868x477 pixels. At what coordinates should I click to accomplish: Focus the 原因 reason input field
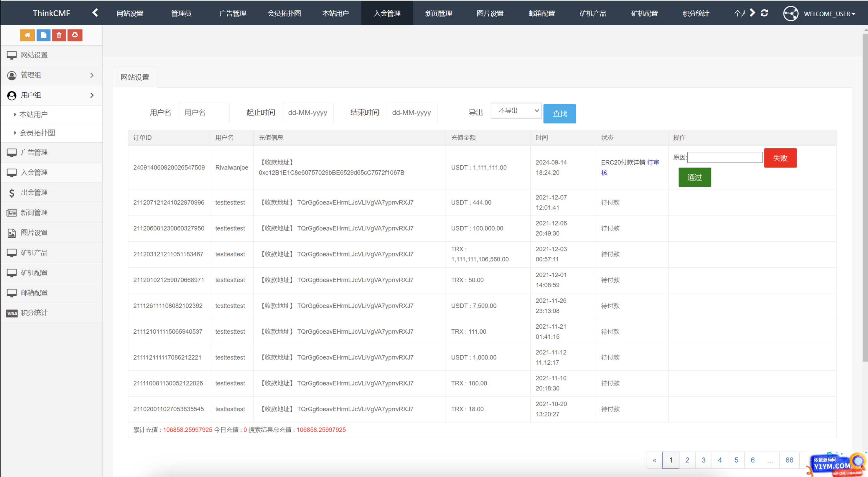tap(725, 157)
